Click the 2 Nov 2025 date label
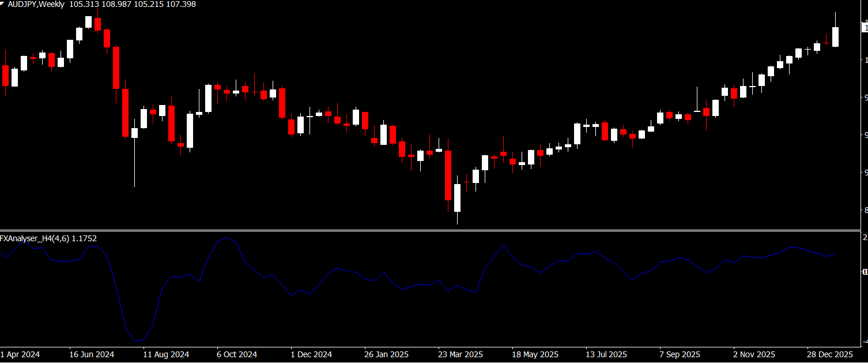 [x=754, y=354]
